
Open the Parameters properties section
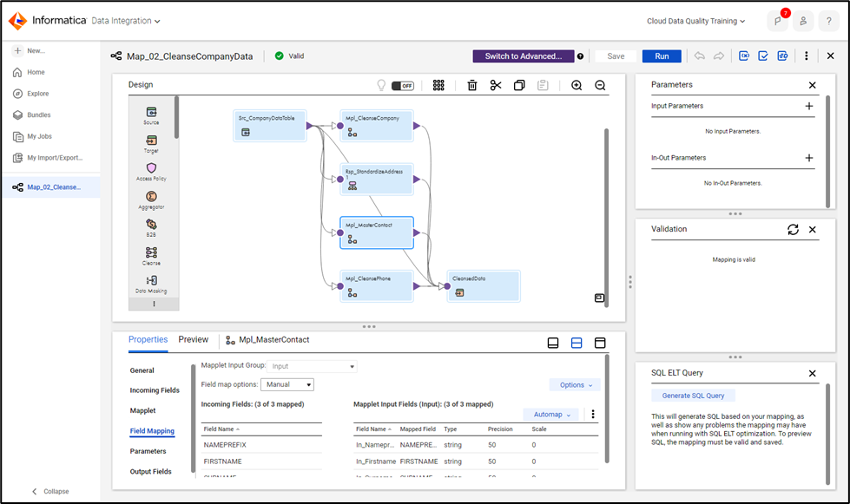148,451
